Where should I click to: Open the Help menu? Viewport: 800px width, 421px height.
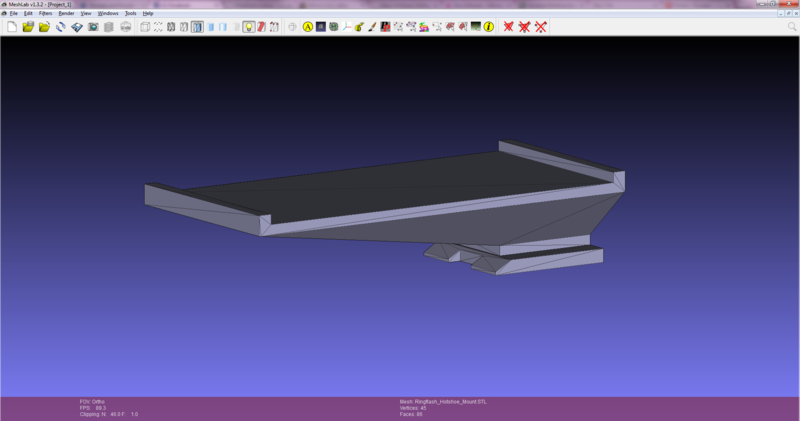[x=148, y=13]
